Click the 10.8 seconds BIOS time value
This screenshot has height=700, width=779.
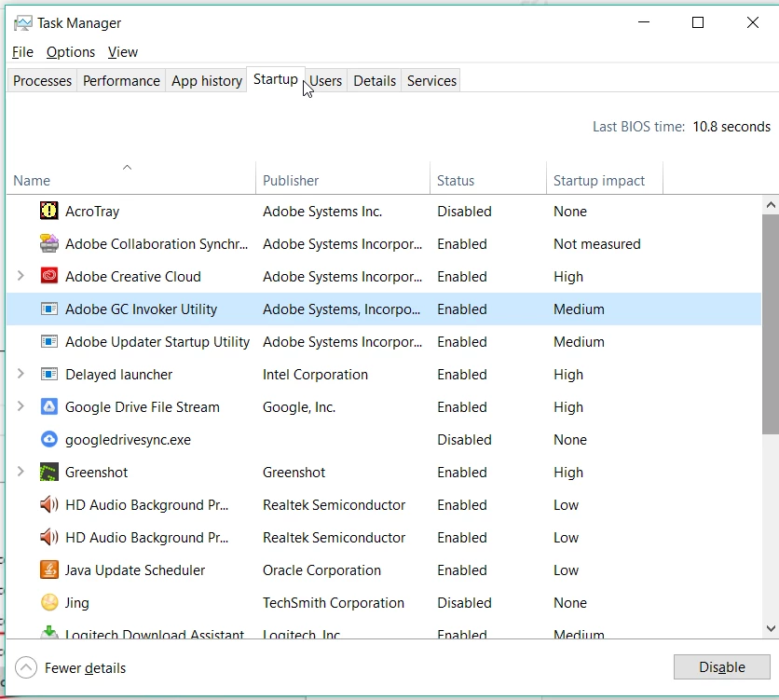731,127
